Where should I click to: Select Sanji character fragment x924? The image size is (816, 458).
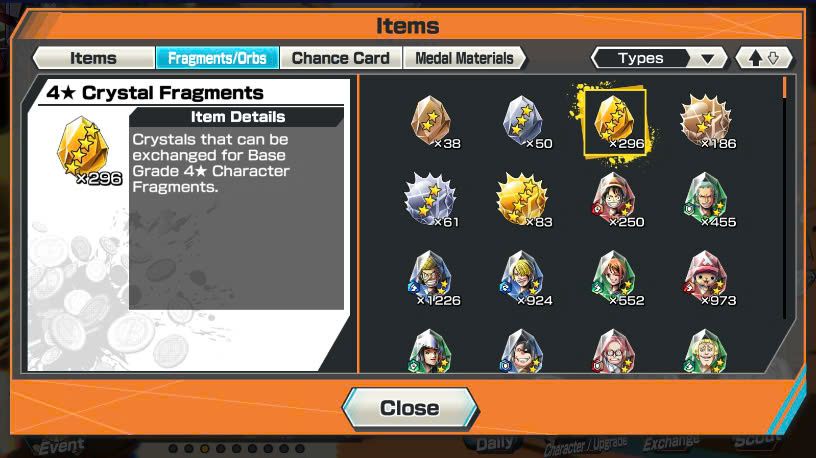click(x=525, y=278)
